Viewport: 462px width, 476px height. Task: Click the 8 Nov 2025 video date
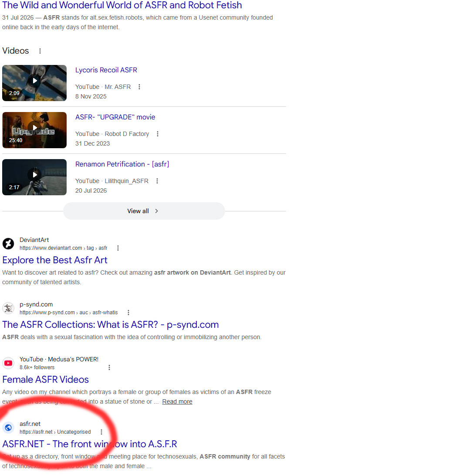[91, 96]
